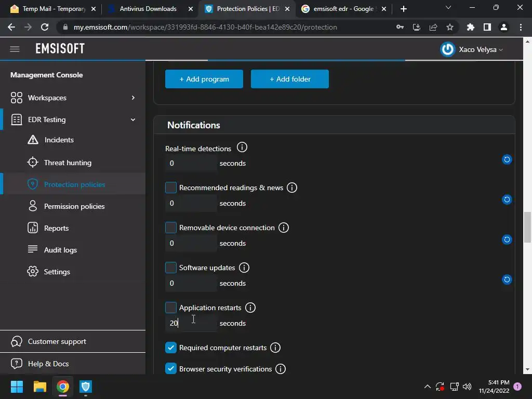Enable Removable device connection checkbox

point(170,228)
